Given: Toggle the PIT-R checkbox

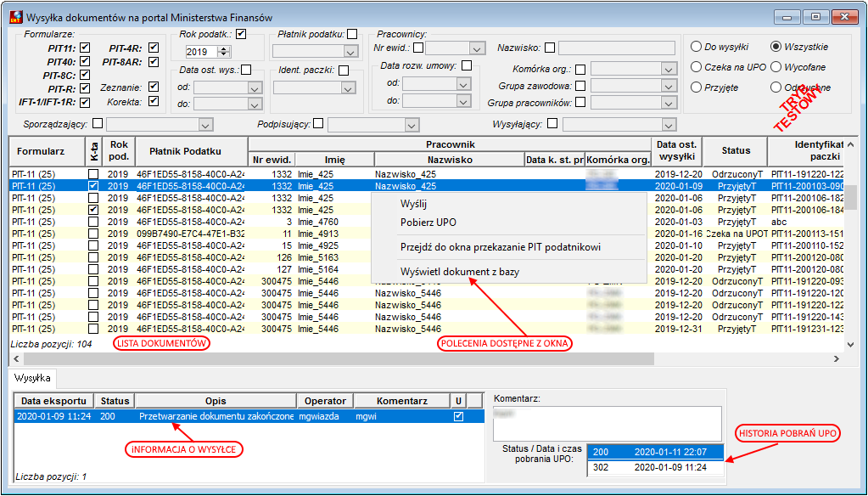Looking at the screenshot, I should click(x=85, y=88).
